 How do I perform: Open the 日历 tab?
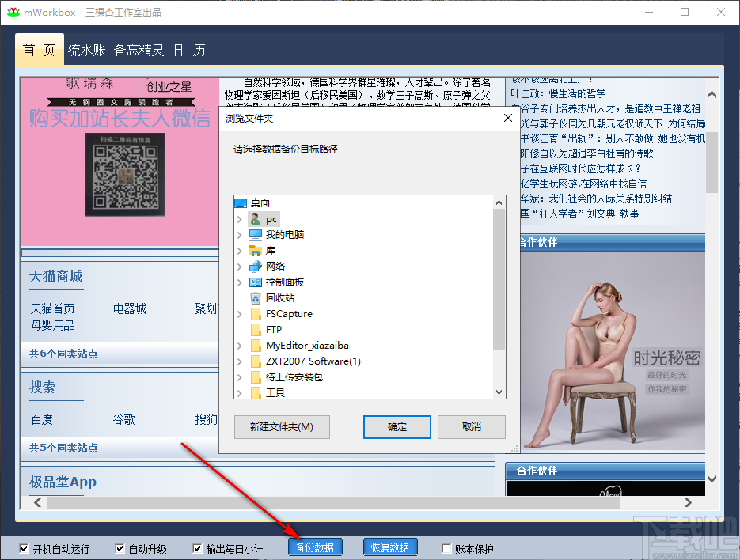[x=189, y=50]
